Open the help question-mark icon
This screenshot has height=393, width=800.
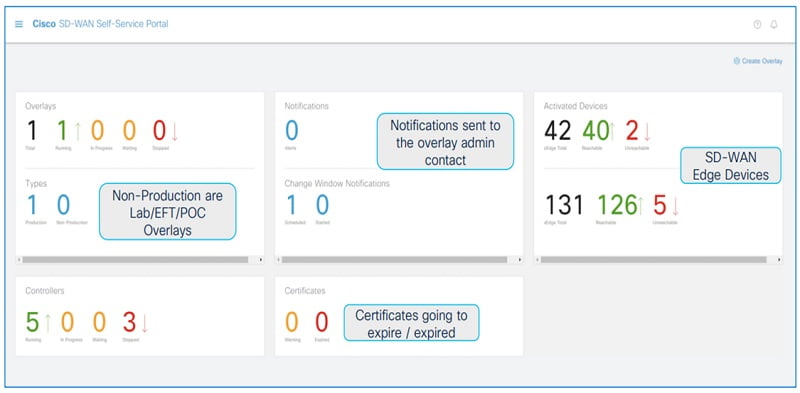pyautogui.click(x=757, y=24)
